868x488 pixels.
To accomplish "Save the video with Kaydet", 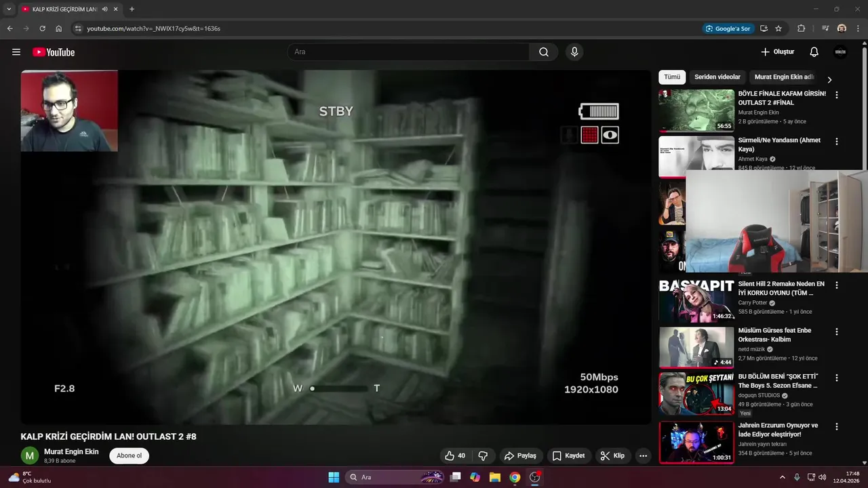I will pyautogui.click(x=568, y=455).
